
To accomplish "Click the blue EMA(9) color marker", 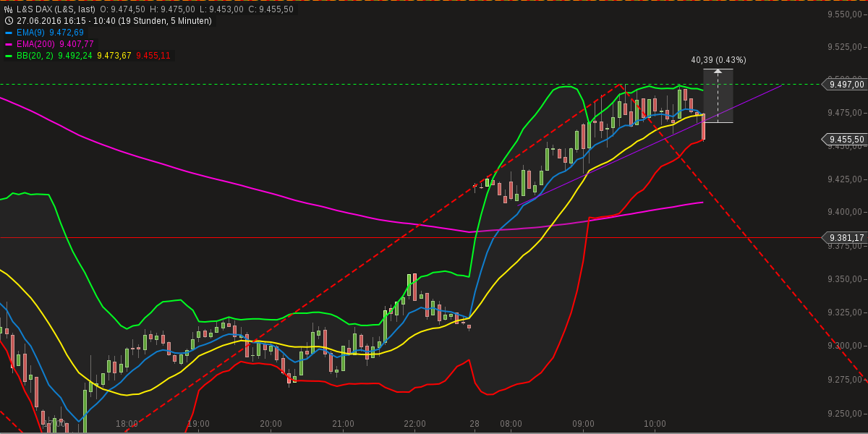I will tap(9, 33).
